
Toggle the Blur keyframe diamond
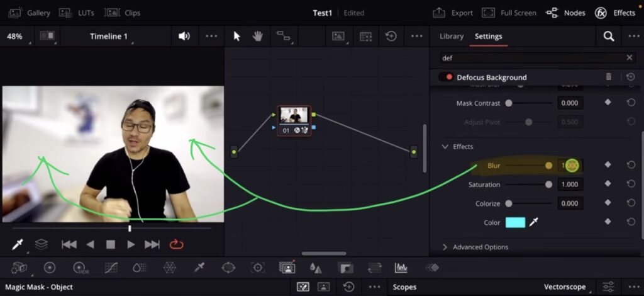[x=608, y=165]
